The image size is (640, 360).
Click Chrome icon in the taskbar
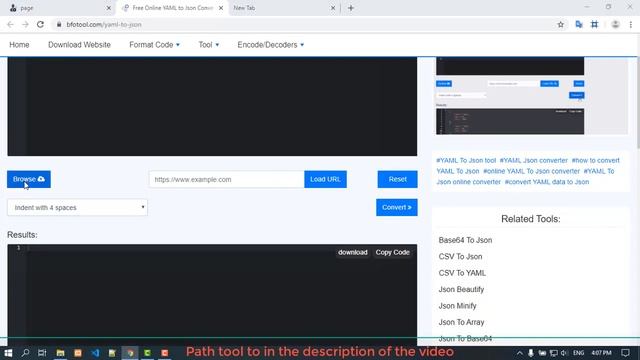coord(130,353)
